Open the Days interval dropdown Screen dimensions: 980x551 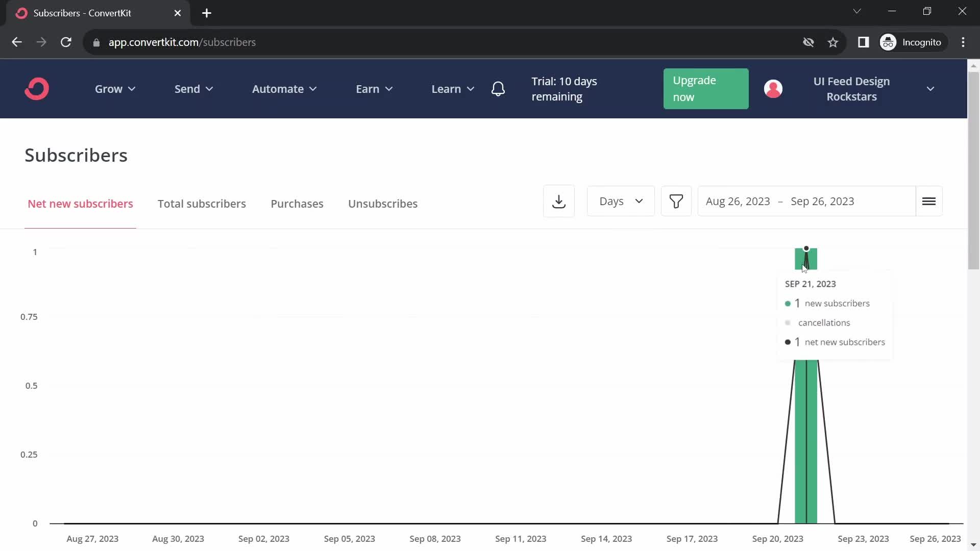621,202
